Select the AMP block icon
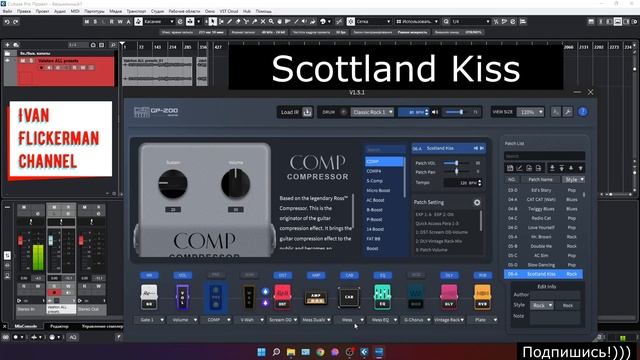The width and height of the screenshot is (640, 360). click(316, 297)
